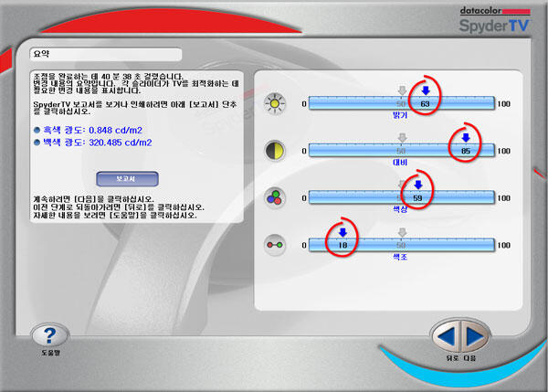This screenshot has height=392, width=548.
Task: Open help with the question mark icon
Action: tap(50, 335)
